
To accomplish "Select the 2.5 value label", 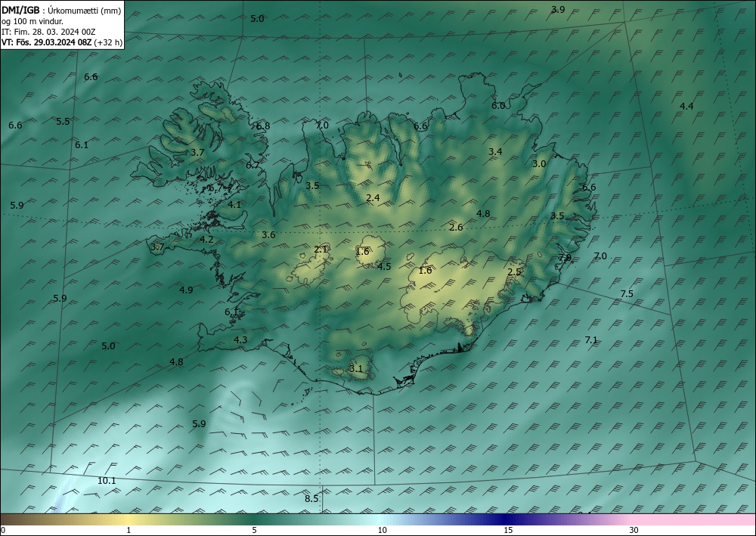I will click(x=514, y=272).
